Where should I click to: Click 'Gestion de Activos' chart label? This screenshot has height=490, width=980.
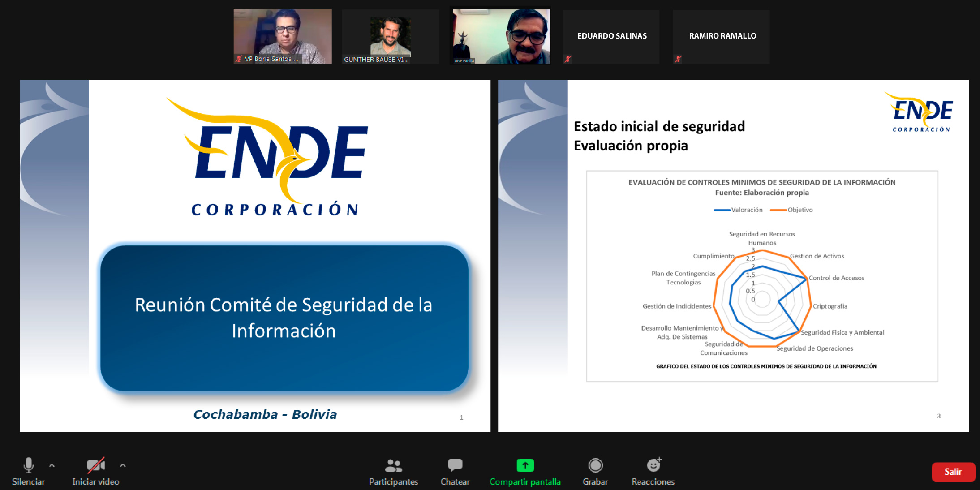(817, 256)
